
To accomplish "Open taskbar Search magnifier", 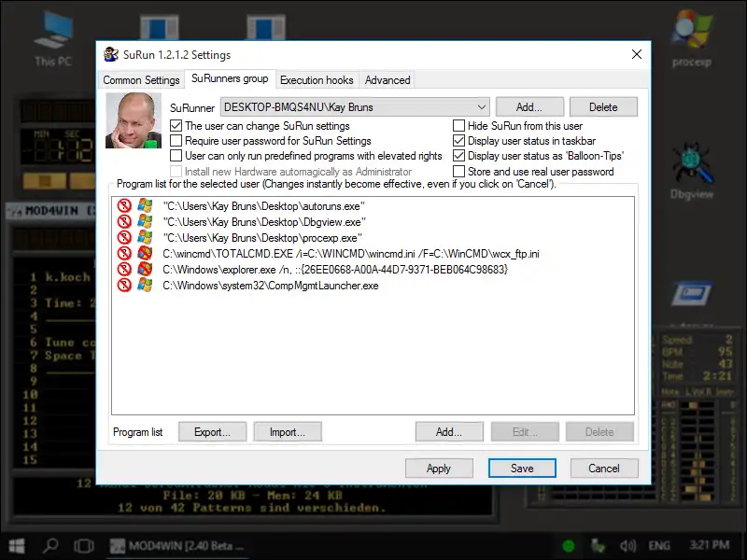I will tap(50, 546).
